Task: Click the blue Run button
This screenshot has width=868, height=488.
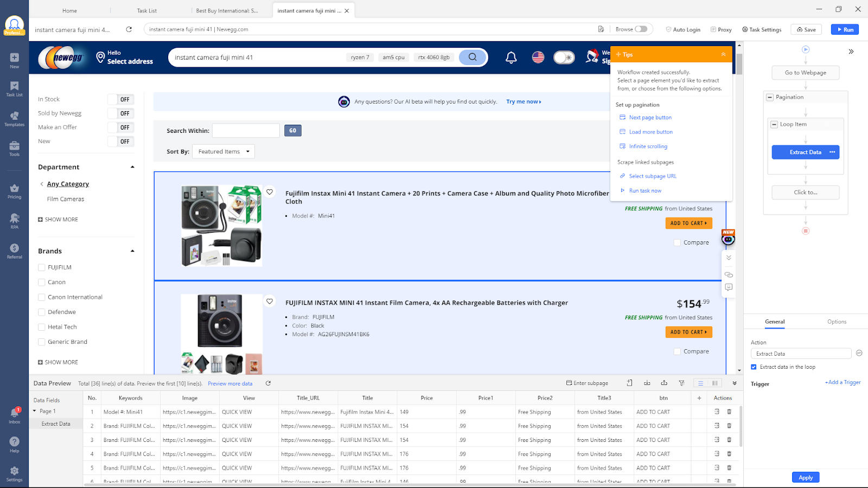Action: tap(844, 29)
